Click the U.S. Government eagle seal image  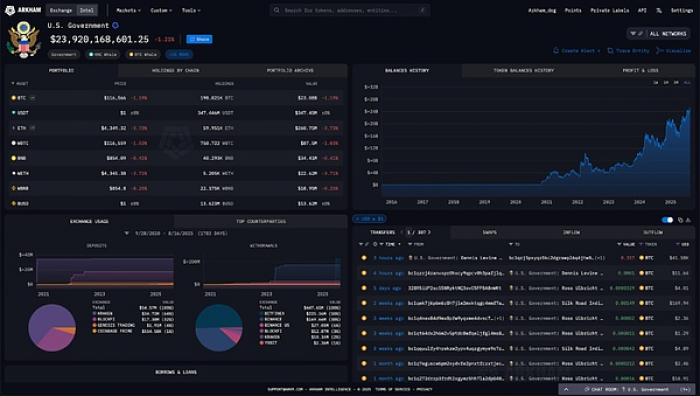tap(24, 40)
